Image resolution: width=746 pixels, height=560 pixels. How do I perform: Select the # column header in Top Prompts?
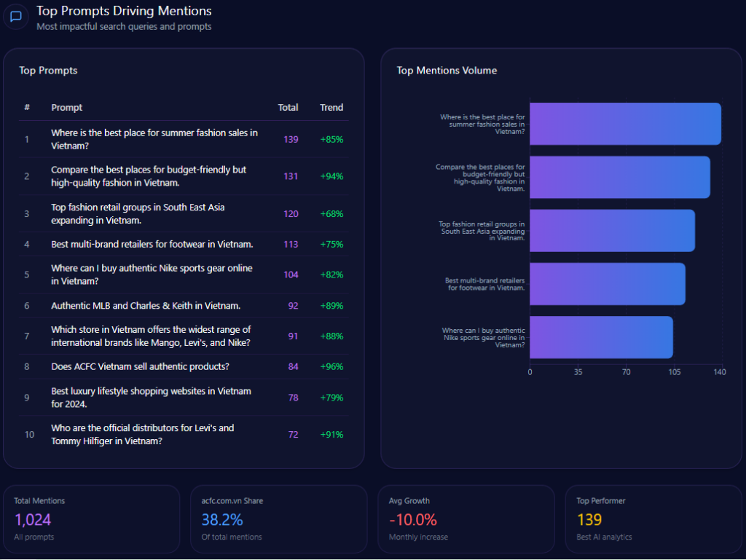pos(27,108)
